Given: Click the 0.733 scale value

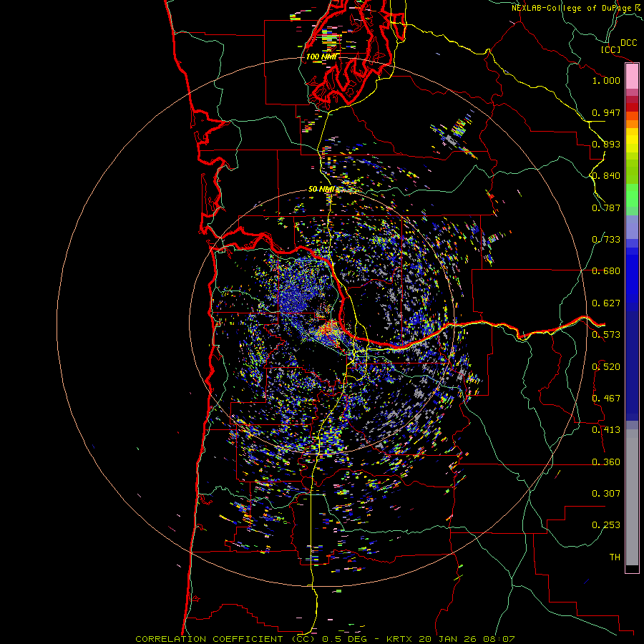Looking at the screenshot, I should point(606,240).
